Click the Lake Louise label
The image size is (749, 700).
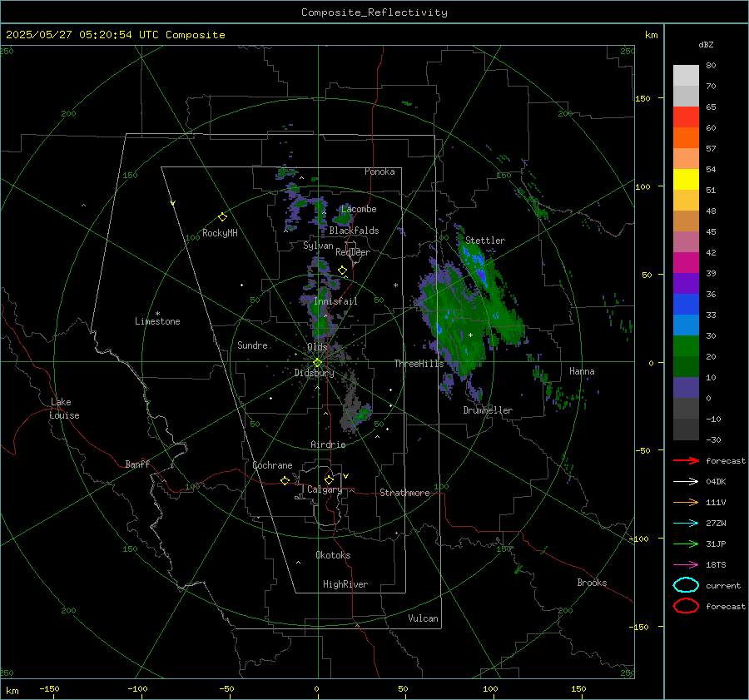click(64, 409)
